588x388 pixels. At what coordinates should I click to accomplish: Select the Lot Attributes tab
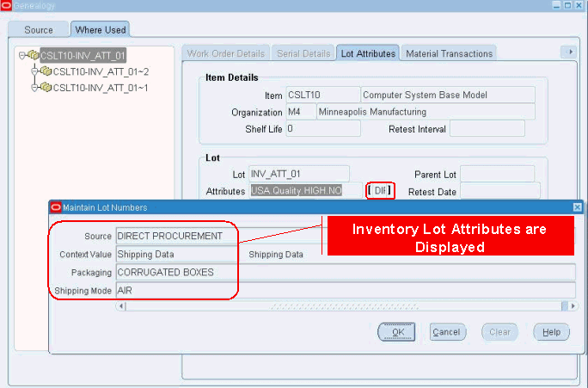(x=368, y=53)
